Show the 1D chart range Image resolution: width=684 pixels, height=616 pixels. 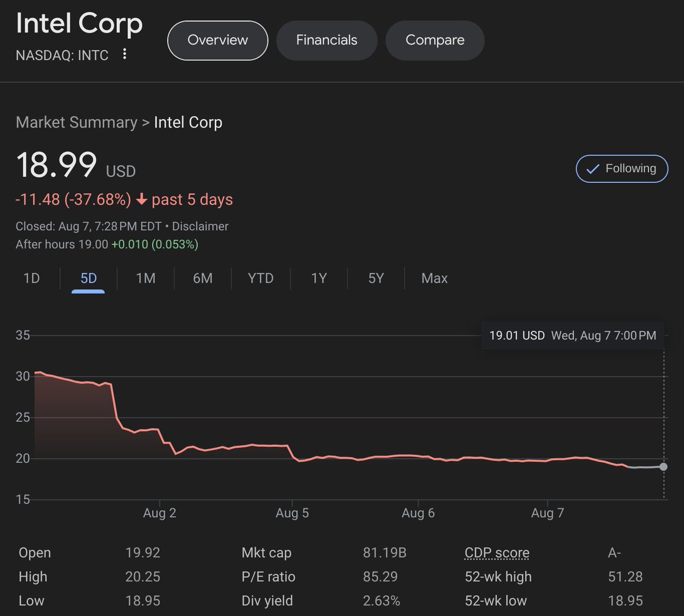[31, 279]
